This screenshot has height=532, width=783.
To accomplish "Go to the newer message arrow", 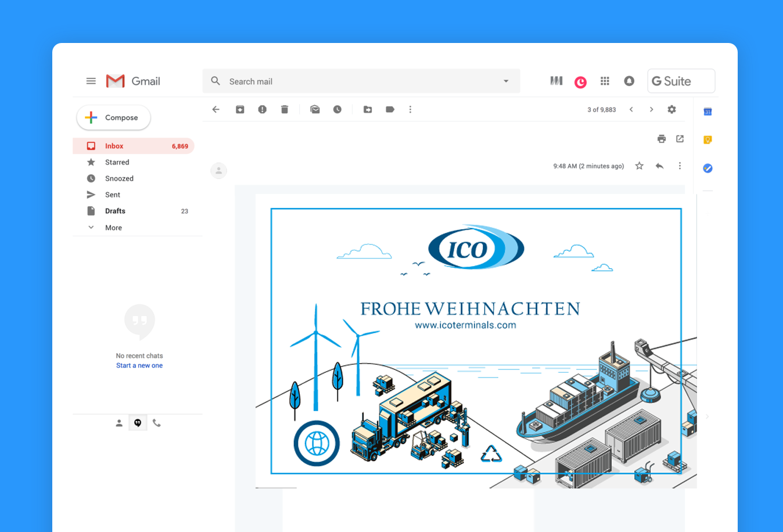I will click(x=631, y=109).
